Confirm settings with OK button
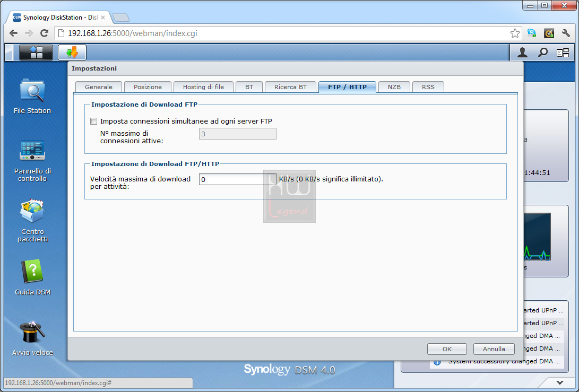Viewport: 579px width, 392px height. click(x=447, y=349)
